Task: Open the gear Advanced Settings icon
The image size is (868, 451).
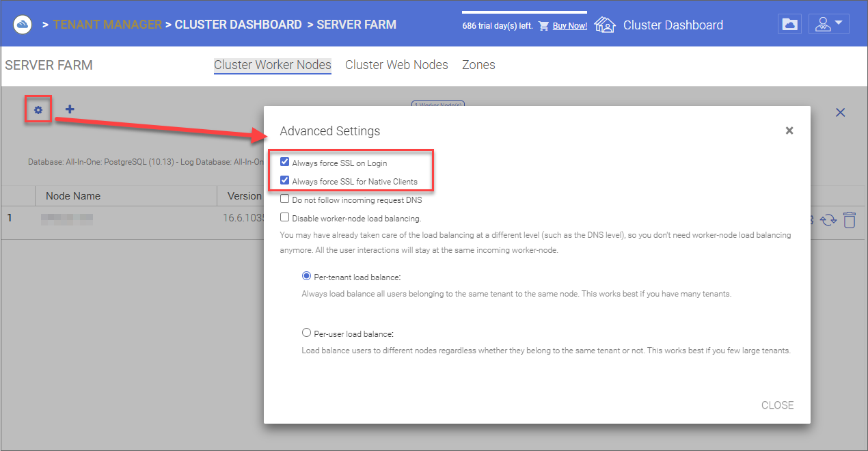Action: [38, 109]
